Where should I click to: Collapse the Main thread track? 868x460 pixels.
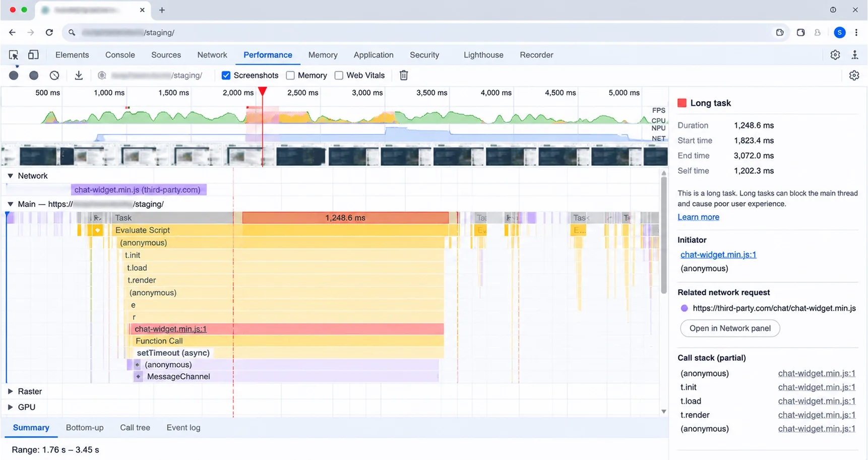tap(10, 204)
